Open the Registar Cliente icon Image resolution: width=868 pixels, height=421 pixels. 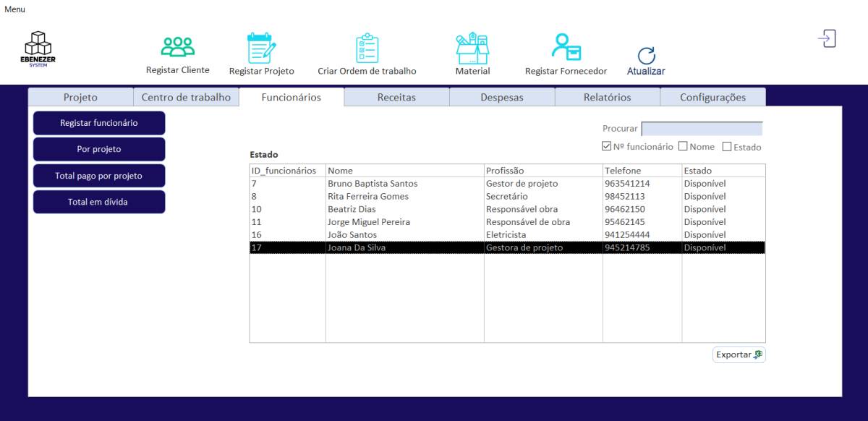pos(177,47)
